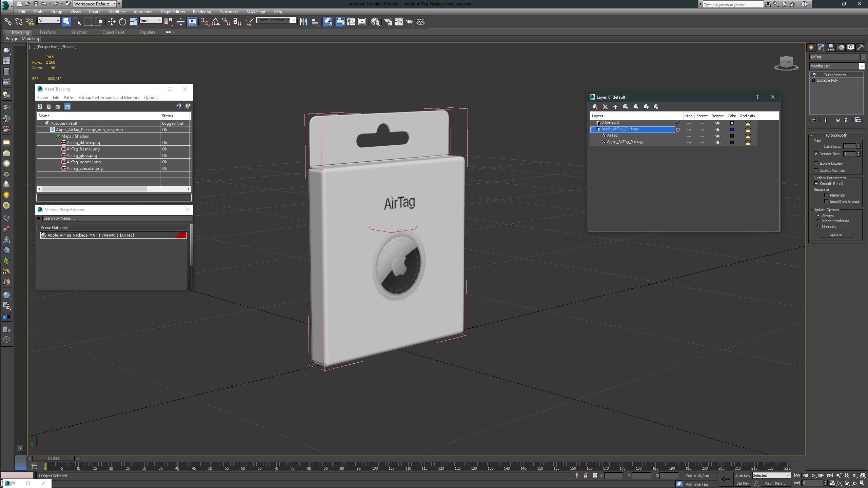Refresh the Asset Tracking list

tap(40, 107)
